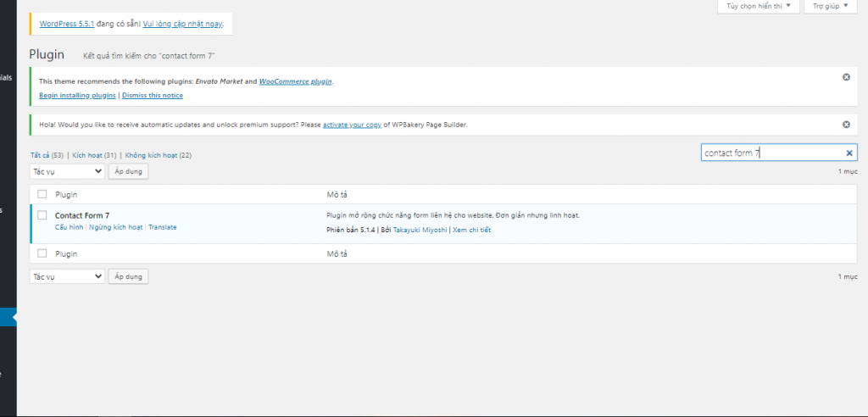Deactivate plugin via Ngừng kích hoạt link
868x417 pixels.
(115, 227)
